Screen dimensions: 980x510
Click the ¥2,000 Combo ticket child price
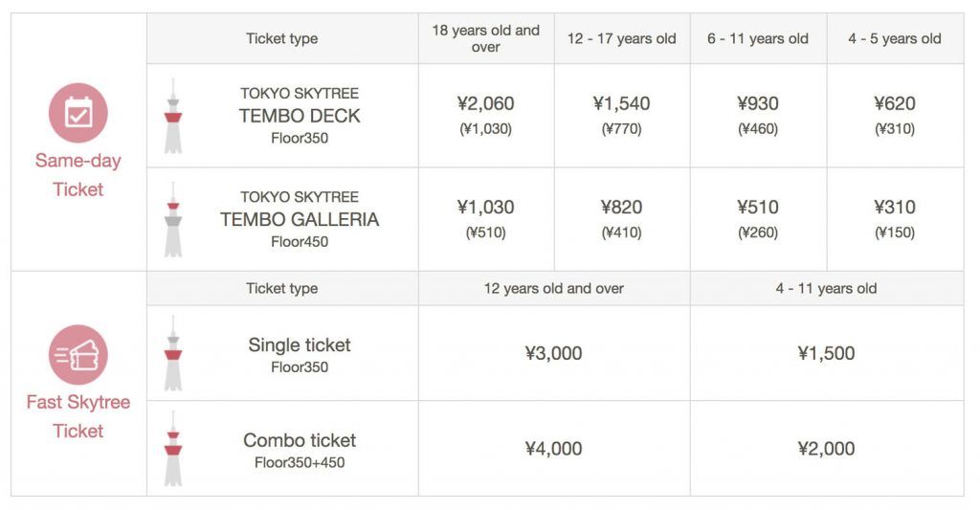826,449
